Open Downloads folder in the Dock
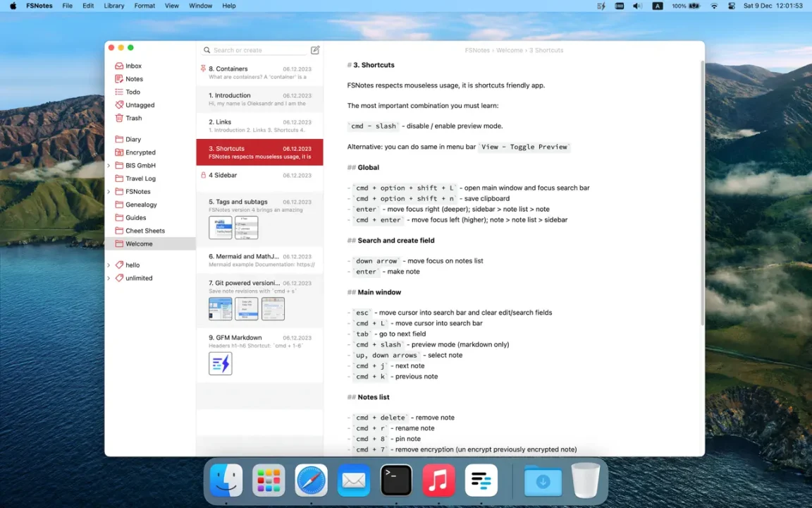Screen dimensions: 812x508 543,481
